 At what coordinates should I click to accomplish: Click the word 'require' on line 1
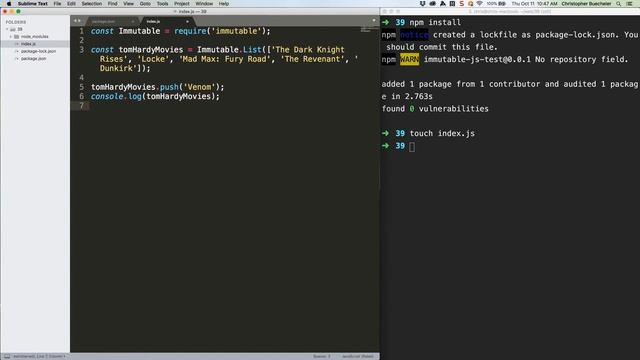click(190, 31)
